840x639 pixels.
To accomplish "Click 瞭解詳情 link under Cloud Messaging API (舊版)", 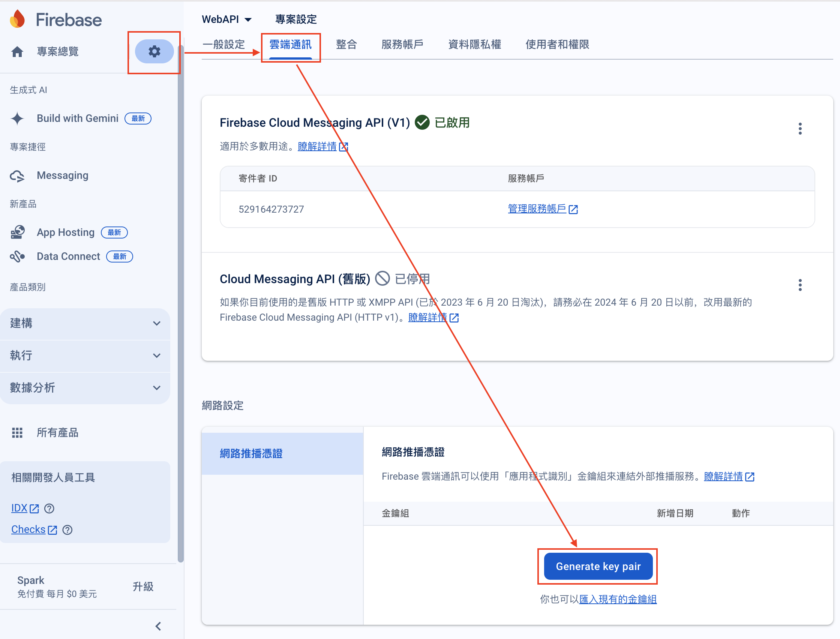I will point(428,317).
